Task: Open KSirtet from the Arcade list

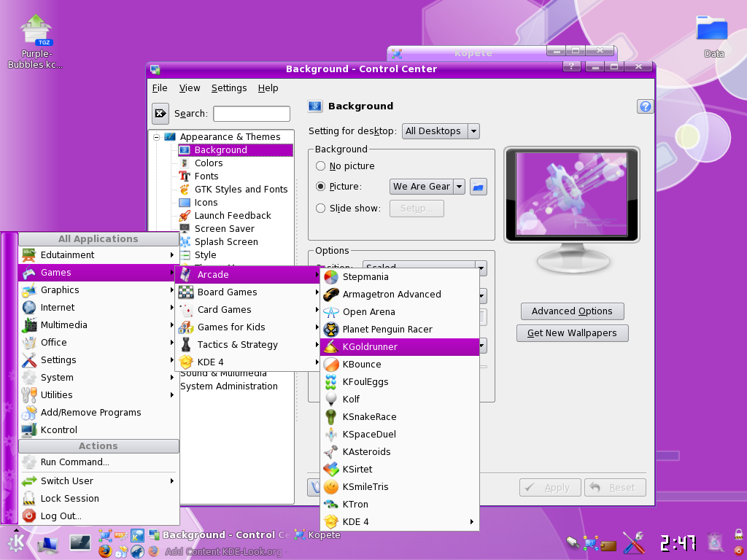Action: [400, 469]
